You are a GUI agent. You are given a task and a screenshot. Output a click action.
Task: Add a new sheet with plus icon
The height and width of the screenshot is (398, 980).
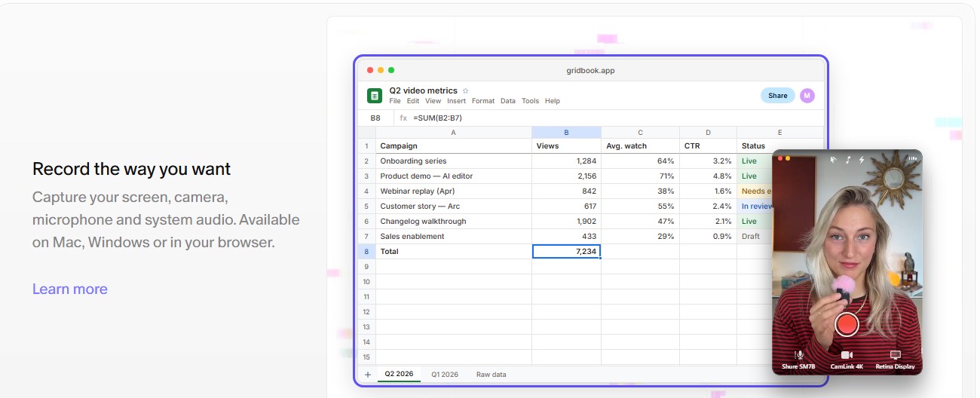368,375
